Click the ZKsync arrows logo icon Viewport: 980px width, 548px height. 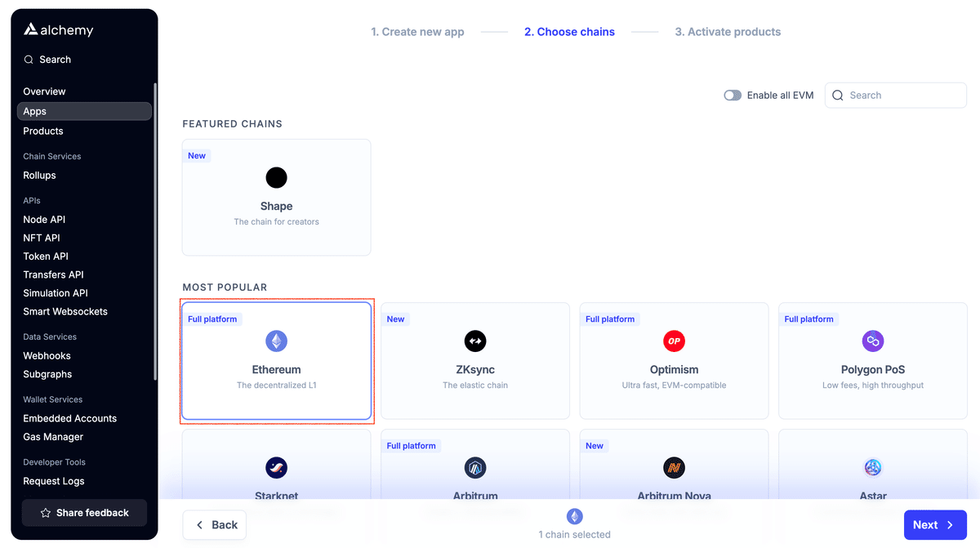(475, 341)
